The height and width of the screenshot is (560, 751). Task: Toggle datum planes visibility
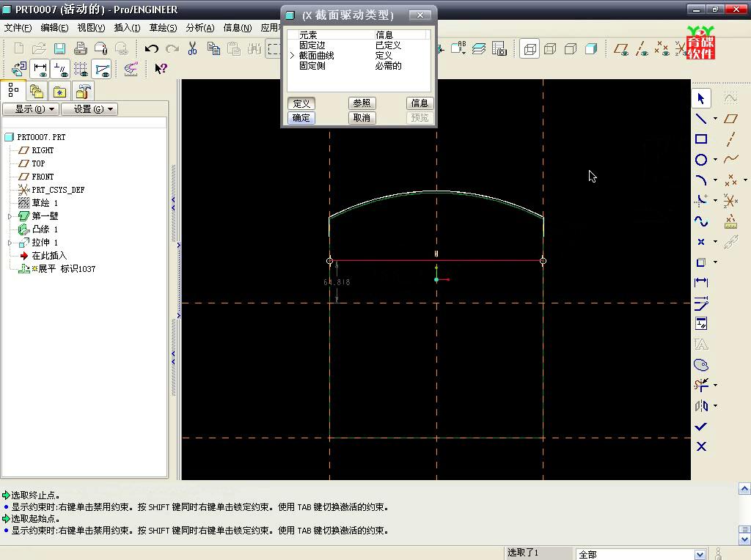point(621,49)
